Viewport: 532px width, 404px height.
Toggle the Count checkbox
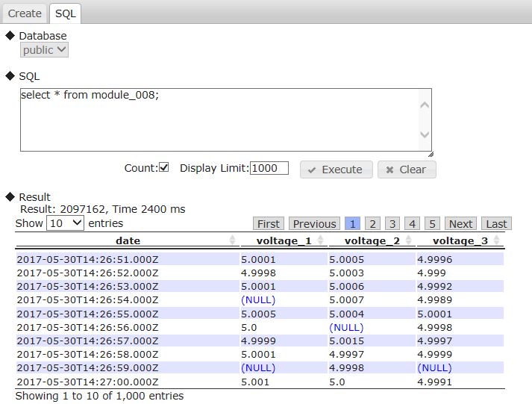click(164, 168)
